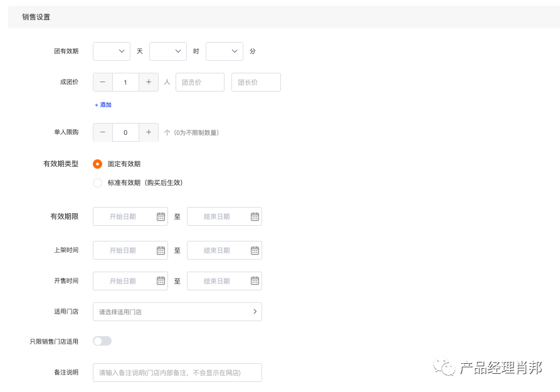This screenshot has height=392, width=560.
Task: Click the 备注说明 remarks input field
Action: point(177,372)
